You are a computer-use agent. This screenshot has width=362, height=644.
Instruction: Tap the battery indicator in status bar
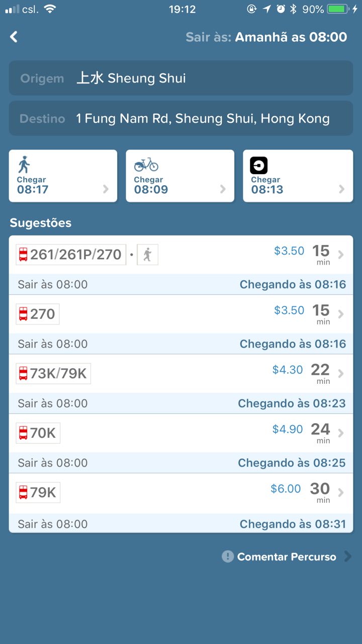(338, 9)
